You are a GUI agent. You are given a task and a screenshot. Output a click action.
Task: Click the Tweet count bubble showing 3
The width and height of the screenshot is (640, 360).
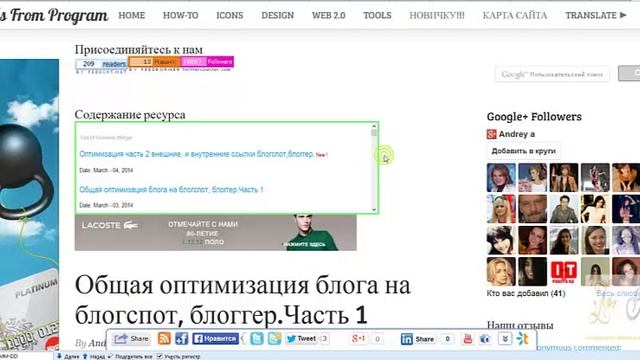point(324,338)
